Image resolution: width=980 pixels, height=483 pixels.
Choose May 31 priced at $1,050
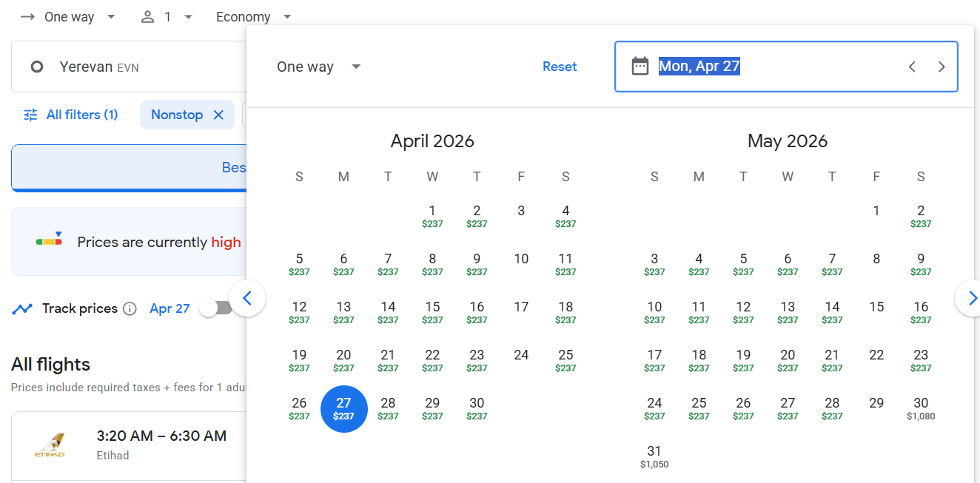pos(654,456)
